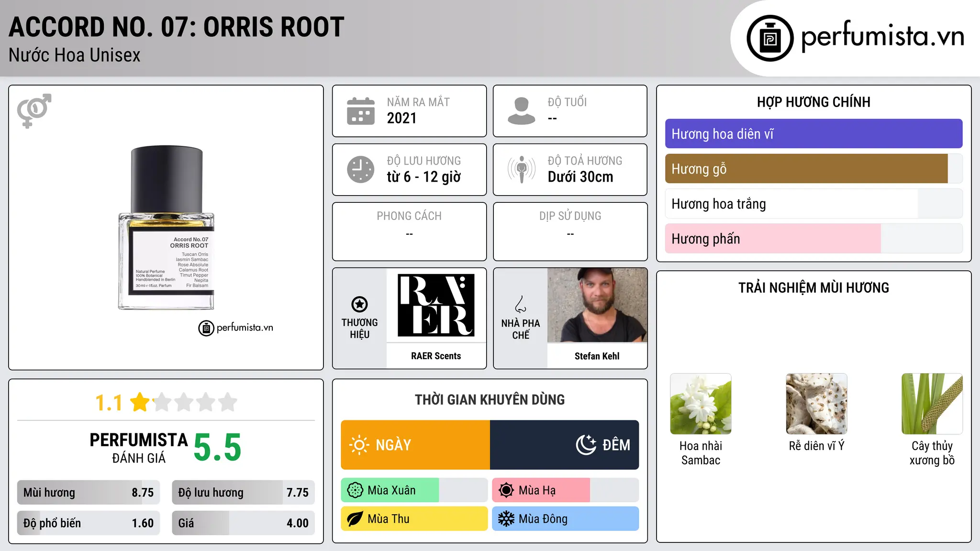Click the Dịp sử dụng card
The width and height of the screenshot is (980, 551).
pyautogui.click(x=570, y=231)
